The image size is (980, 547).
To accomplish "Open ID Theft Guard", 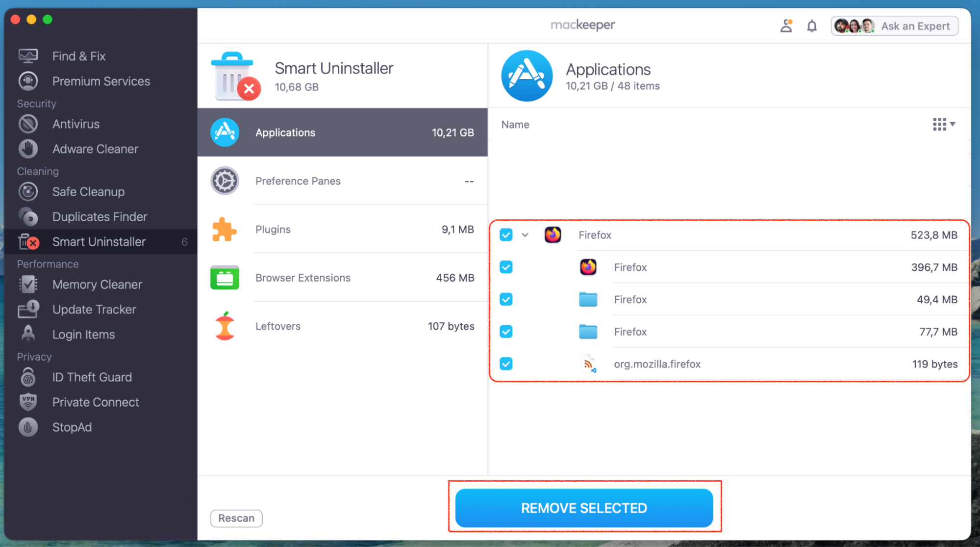I will pyautogui.click(x=92, y=377).
